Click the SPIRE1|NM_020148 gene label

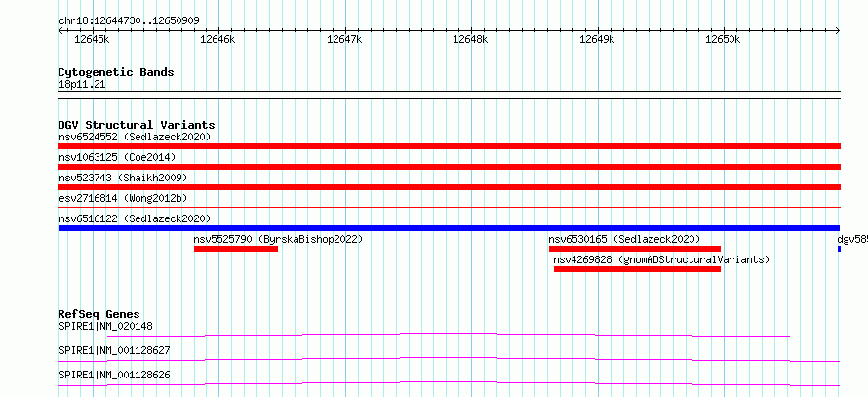[105, 326]
